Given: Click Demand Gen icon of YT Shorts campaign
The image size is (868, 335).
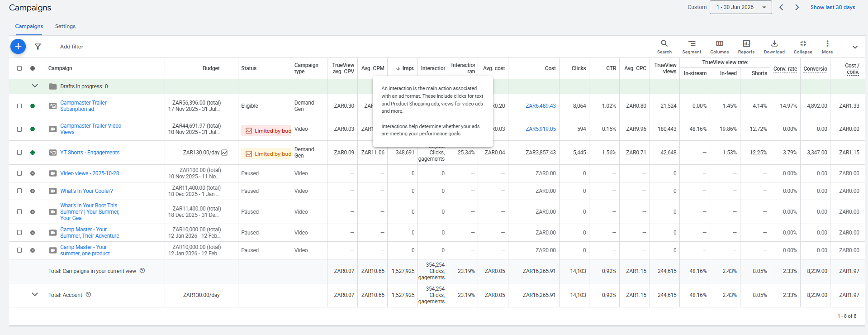Looking at the screenshot, I should pyautogui.click(x=53, y=153).
